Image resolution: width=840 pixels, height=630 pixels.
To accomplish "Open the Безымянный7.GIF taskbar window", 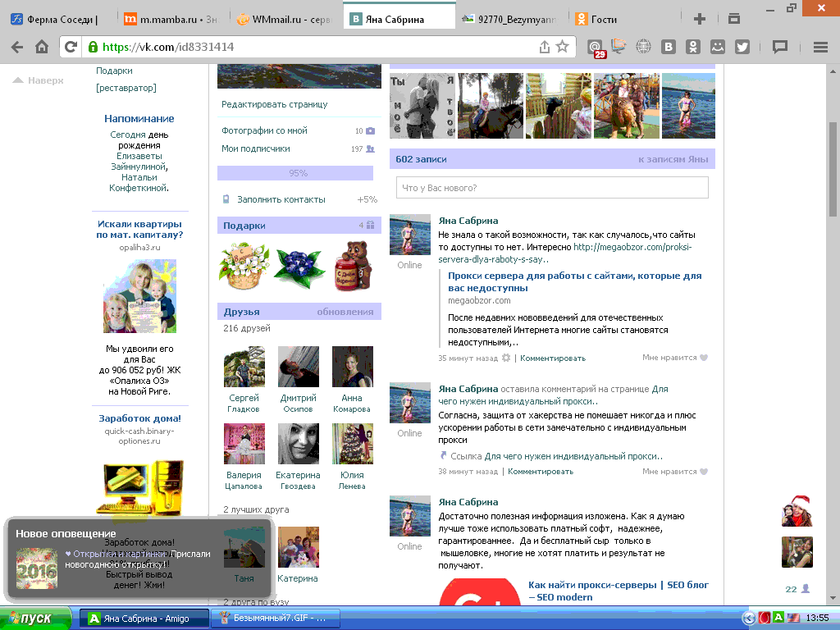I will pos(276,619).
